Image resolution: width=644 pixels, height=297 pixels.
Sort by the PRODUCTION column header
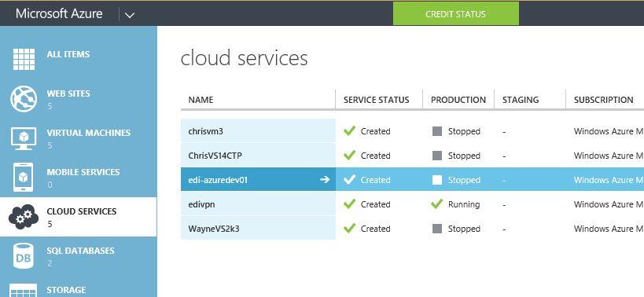click(x=458, y=100)
